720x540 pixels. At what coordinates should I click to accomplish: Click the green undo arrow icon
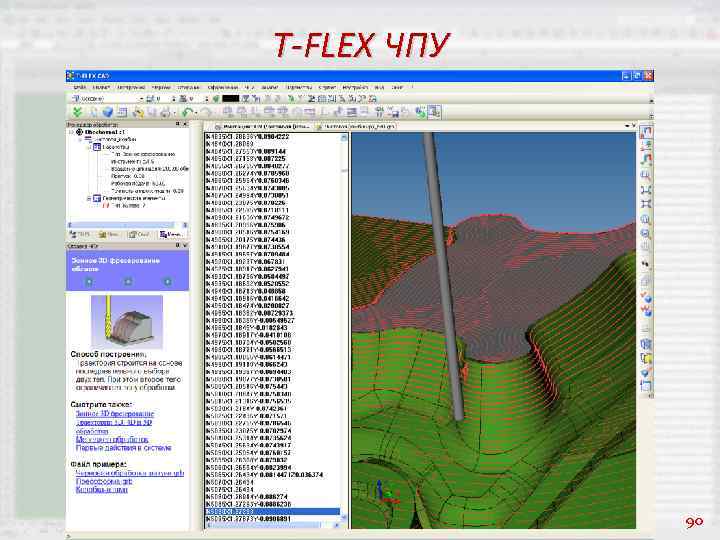click(186, 112)
